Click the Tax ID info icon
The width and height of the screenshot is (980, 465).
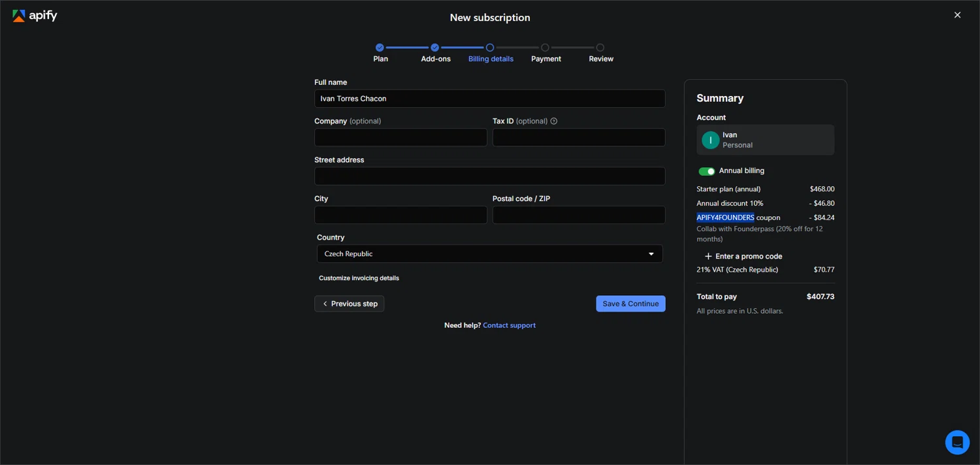coord(553,121)
